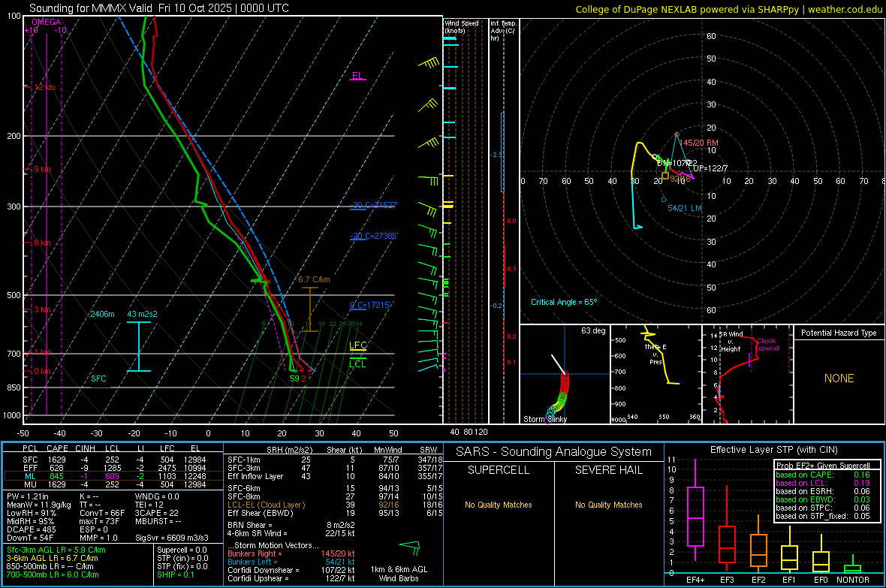Click No Quality Matches under SEVERE HAIL
The width and height of the screenshot is (886, 588).
point(608,505)
